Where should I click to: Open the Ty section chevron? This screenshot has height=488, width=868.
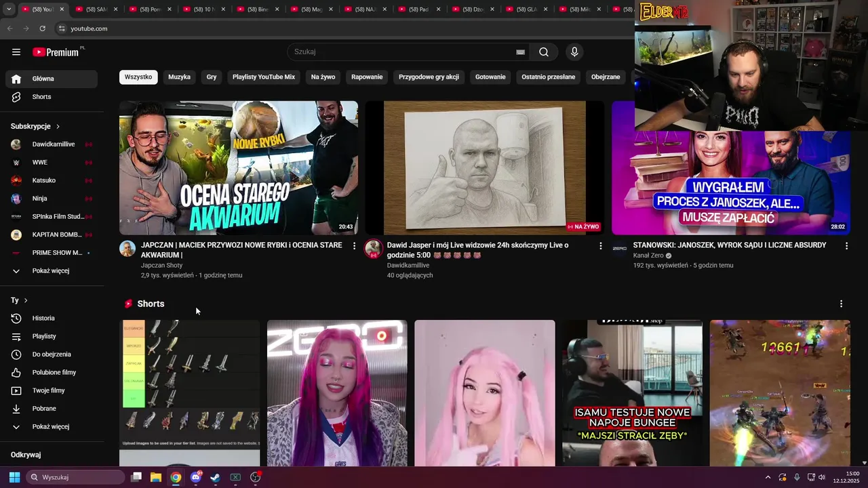[26, 300]
